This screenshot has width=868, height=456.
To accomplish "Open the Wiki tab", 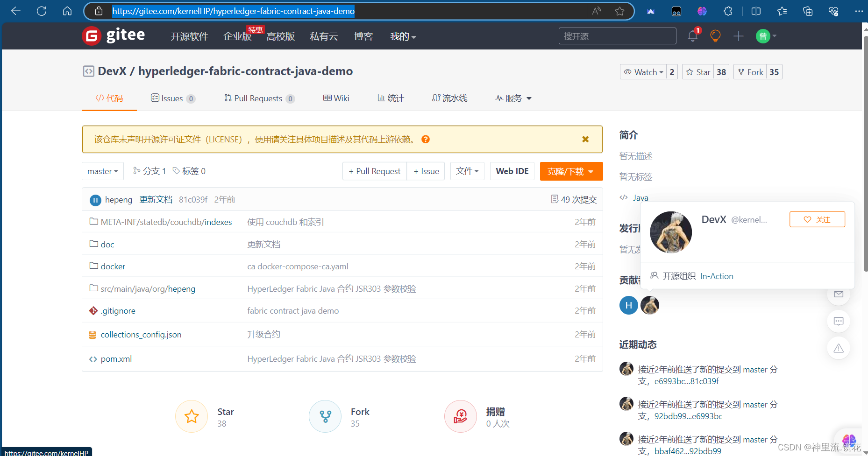I will click(336, 98).
